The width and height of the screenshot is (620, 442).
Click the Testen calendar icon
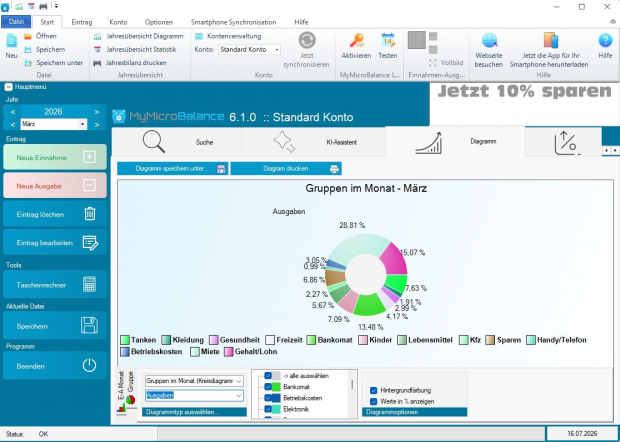click(x=388, y=41)
